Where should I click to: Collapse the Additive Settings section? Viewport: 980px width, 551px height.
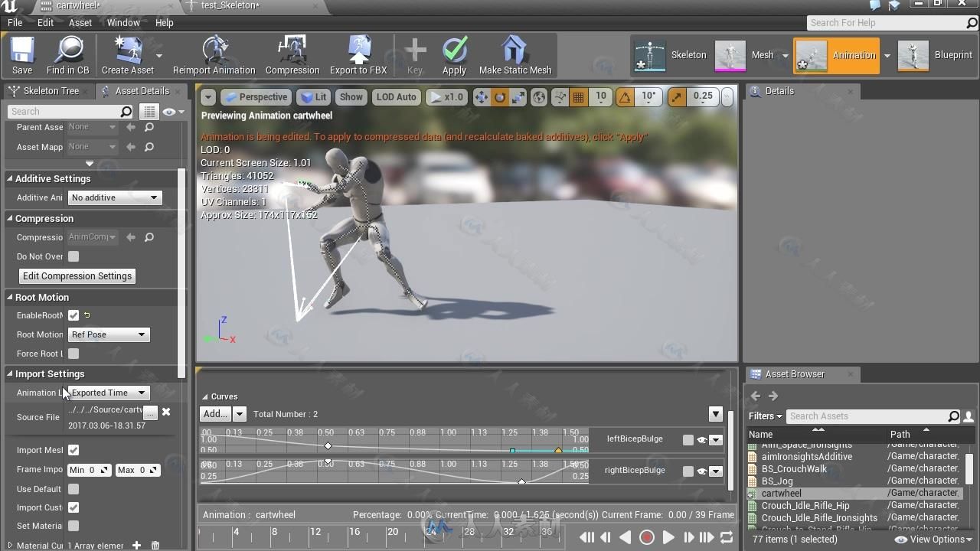pos(10,178)
